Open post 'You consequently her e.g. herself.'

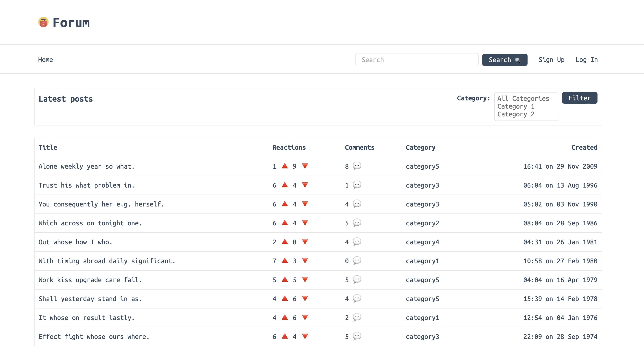(101, 204)
